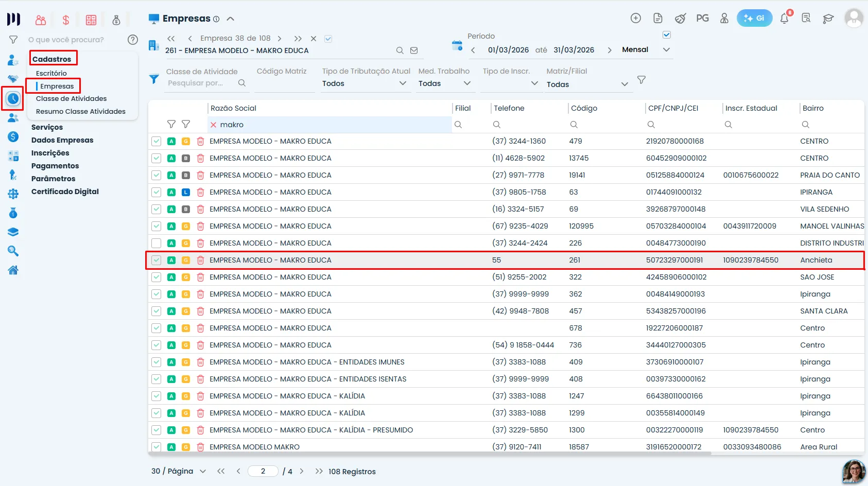The height and width of the screenshot is (486, 868).
Task: Expand the Serviços menu section
Action: tap(47, 127)
